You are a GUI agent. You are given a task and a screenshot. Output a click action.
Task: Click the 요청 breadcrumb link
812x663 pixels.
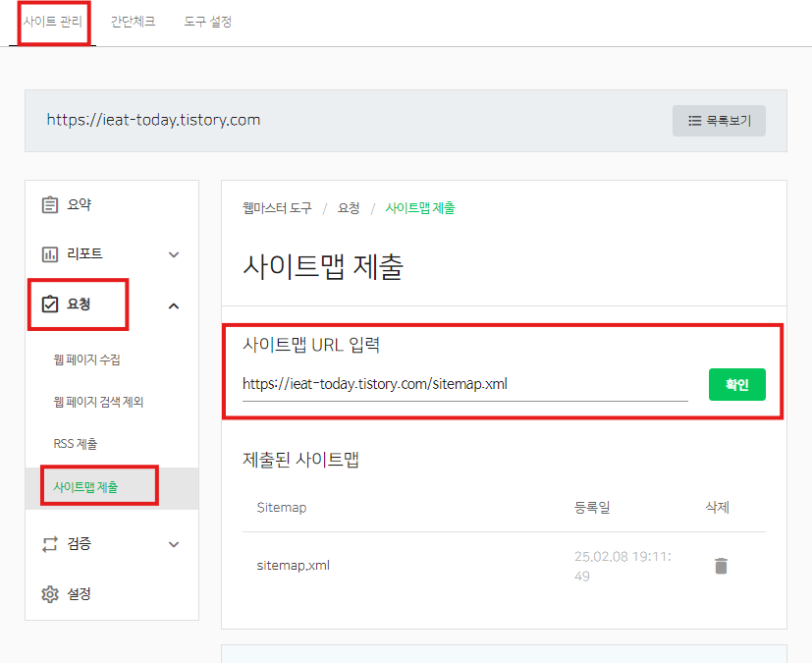pyautogui.click(x=349, y=208)
